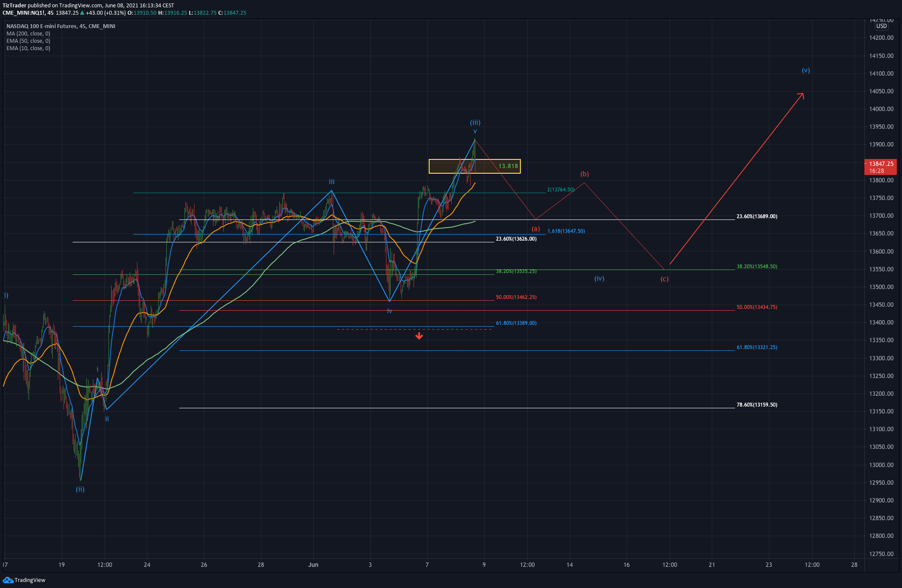Select the MA (200, close, 0) legend
The height and width of the screenshot is (588, 902).
pos(28,34)
